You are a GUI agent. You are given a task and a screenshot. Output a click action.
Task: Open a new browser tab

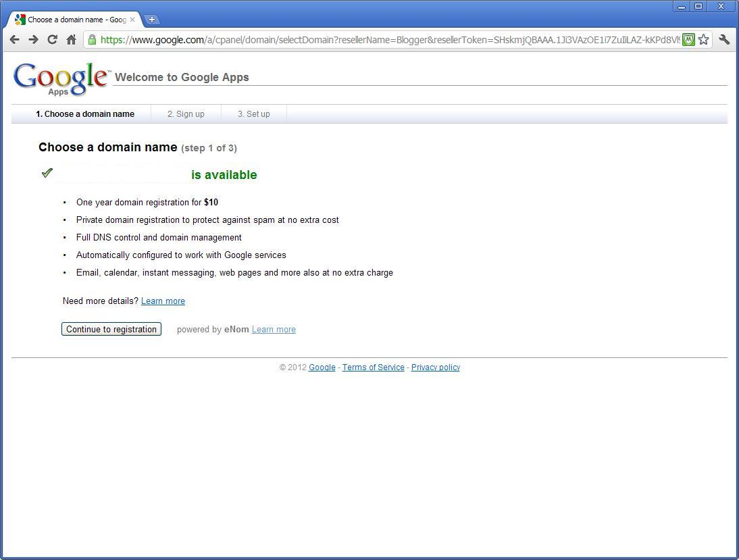click(x=152, y=20)
